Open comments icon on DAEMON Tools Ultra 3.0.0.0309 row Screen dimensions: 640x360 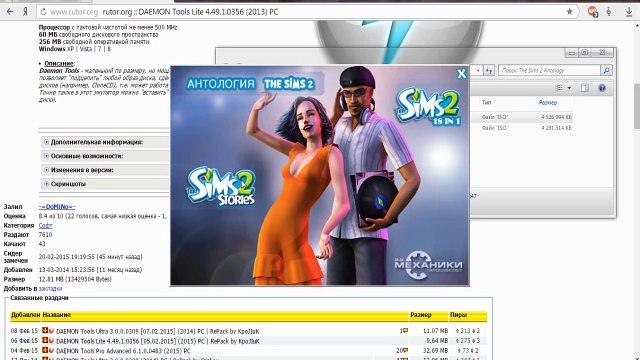click(405, 331)
